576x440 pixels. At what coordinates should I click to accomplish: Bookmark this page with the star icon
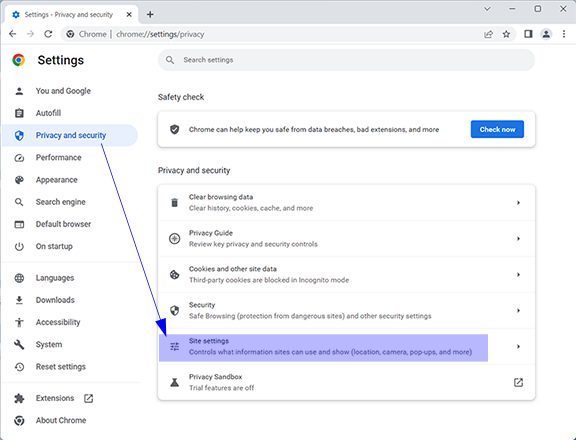click(506, 34)
